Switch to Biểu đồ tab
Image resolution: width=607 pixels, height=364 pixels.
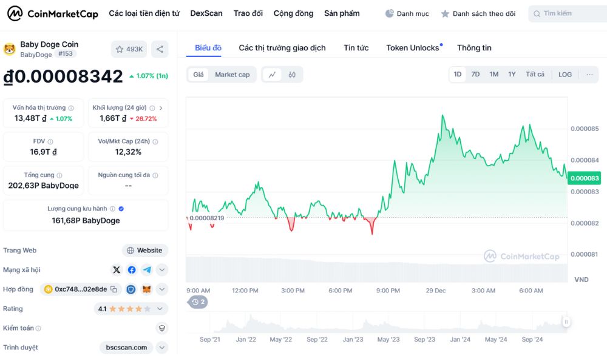(208, 48)
